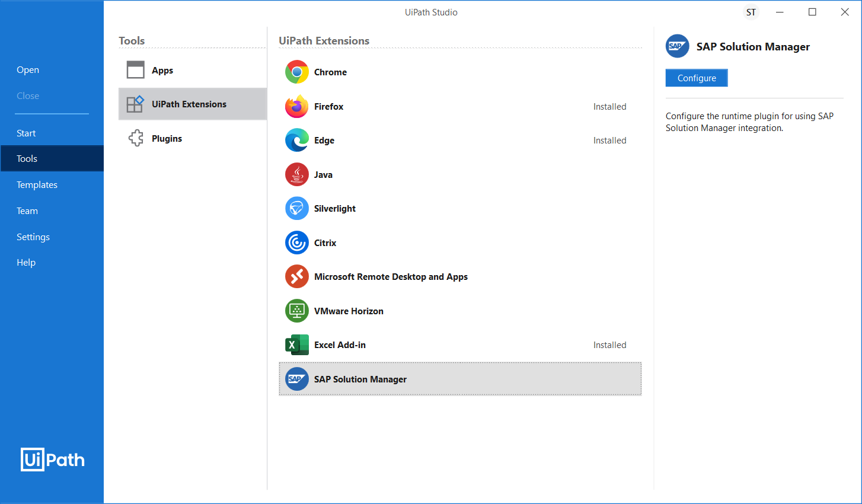Click the Chrome extension icon
The image size is (862, 504).
(x=296, y=72)
